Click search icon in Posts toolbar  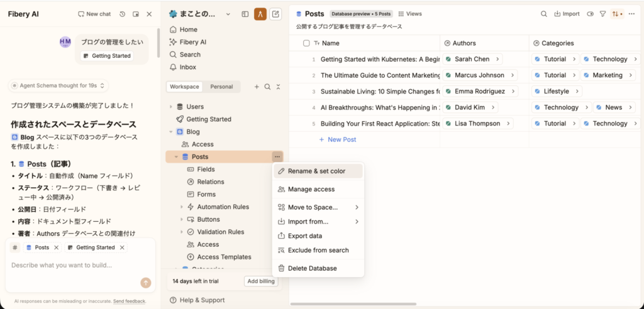point(543,14)
